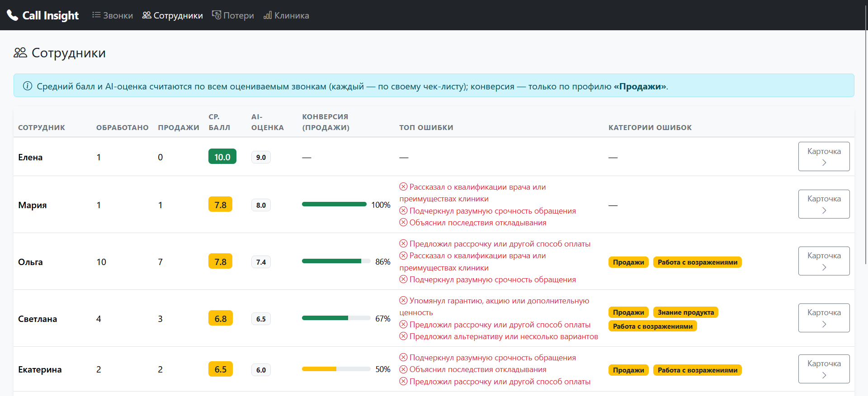Open the Звонки menu item
This screenshot has height=396, width=868.
tap(113, 15)
